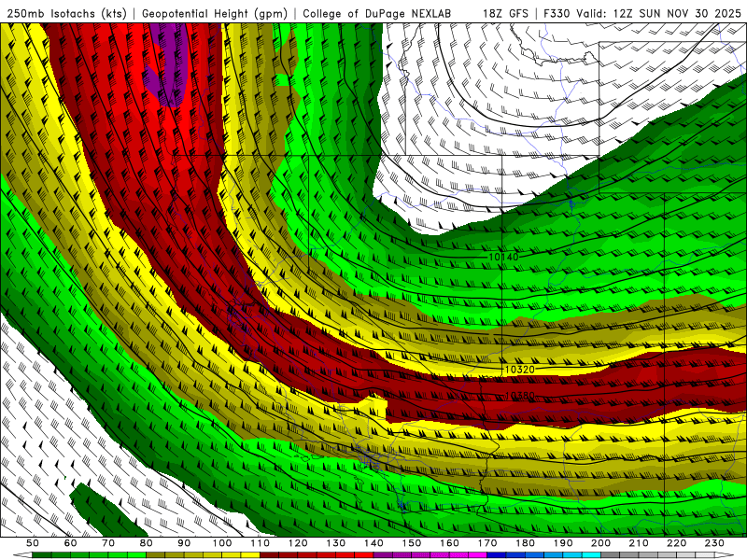Click the 130 value on the color scale

tap(336, 543)
